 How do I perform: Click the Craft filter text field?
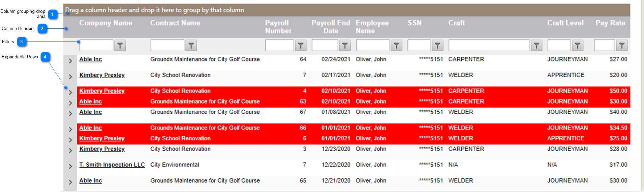point(489,46)
